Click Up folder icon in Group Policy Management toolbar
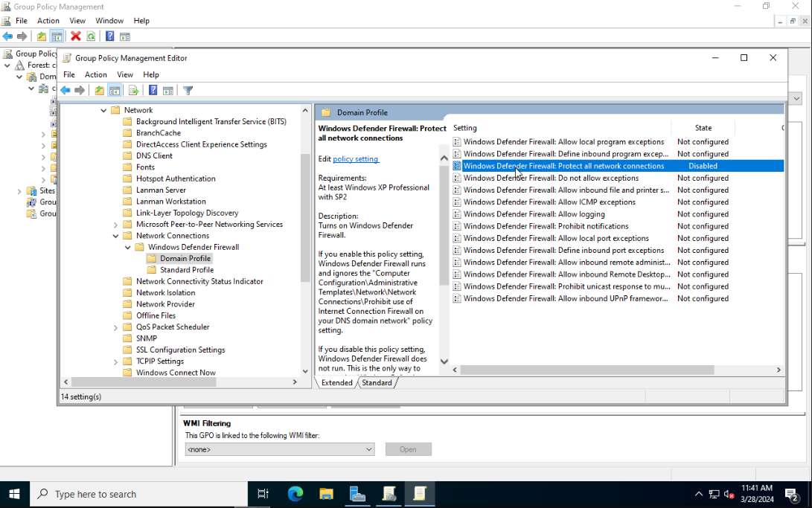This screenshot has width=812, height=508. 42,36
